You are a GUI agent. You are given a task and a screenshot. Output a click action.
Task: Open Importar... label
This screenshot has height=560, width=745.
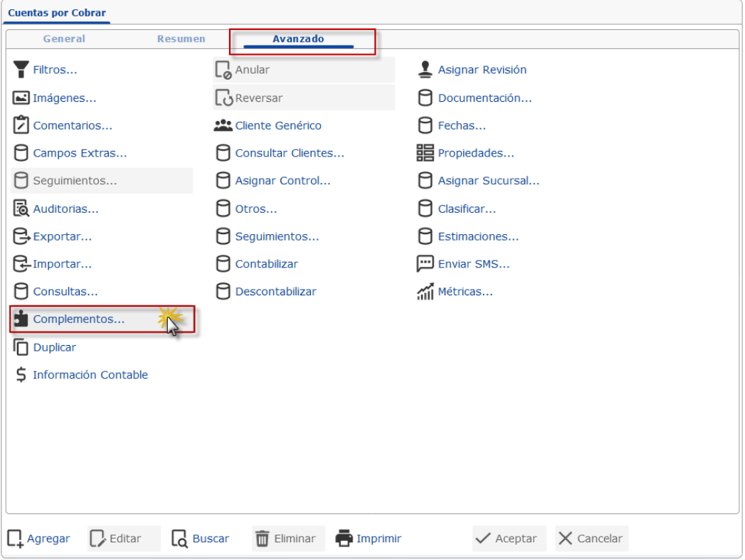pyautogui.click(x=62, y=263)
